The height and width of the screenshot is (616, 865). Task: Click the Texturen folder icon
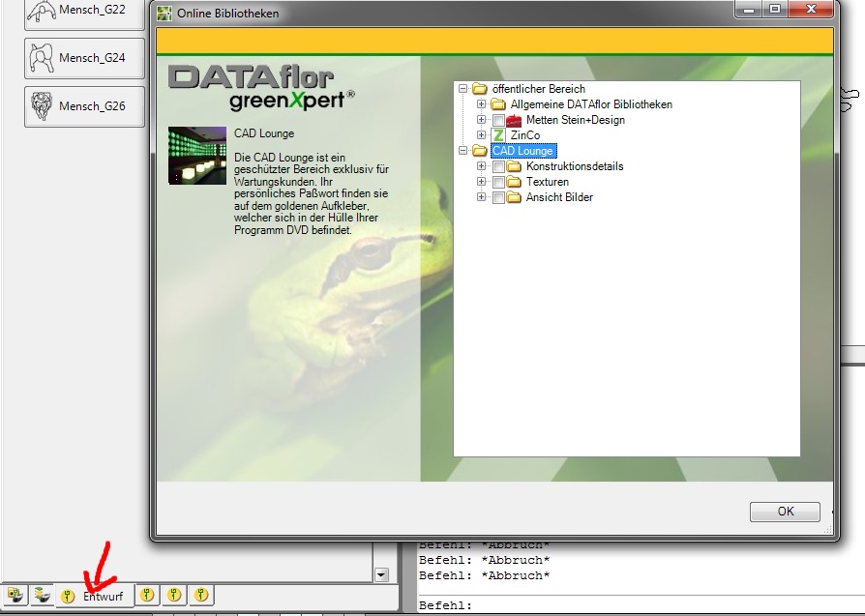(514, 182)
